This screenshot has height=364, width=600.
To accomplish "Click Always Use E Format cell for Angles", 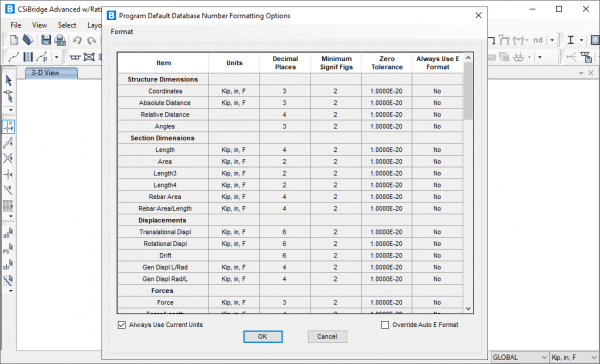I will tap(437, 126).
